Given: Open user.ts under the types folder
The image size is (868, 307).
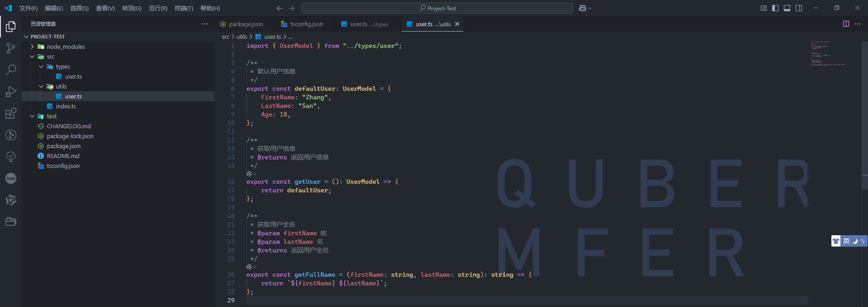Looking at the screenshot, I should [x=73, y=76].
